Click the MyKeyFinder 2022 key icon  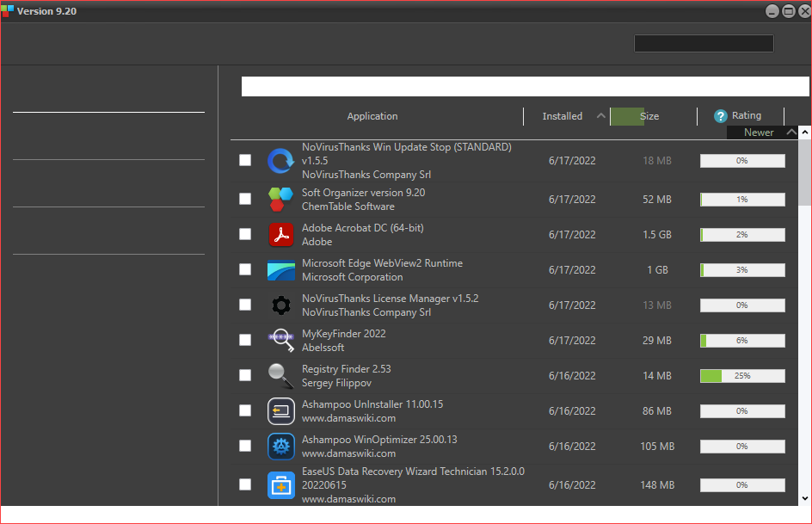click(x=280, y=340)
